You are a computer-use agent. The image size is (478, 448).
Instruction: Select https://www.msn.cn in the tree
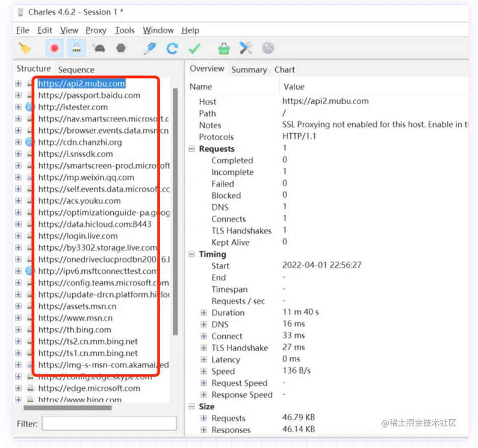(x=75, y=318)
